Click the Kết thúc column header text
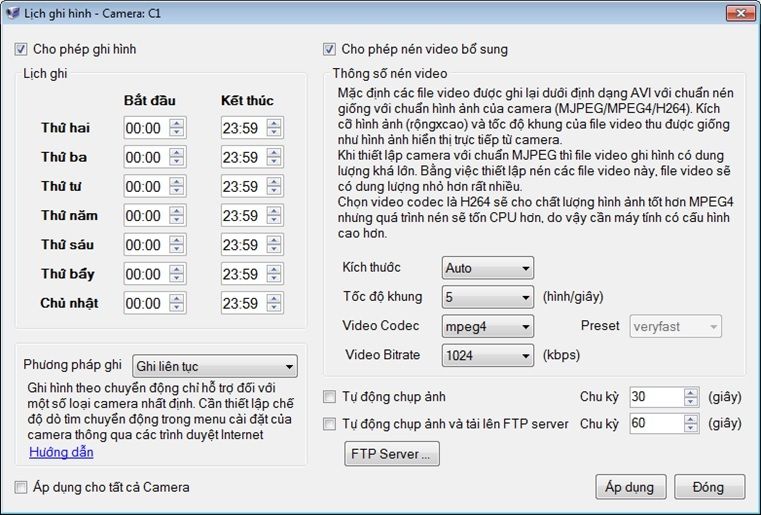Screen dimensions: 761x515 247,100
